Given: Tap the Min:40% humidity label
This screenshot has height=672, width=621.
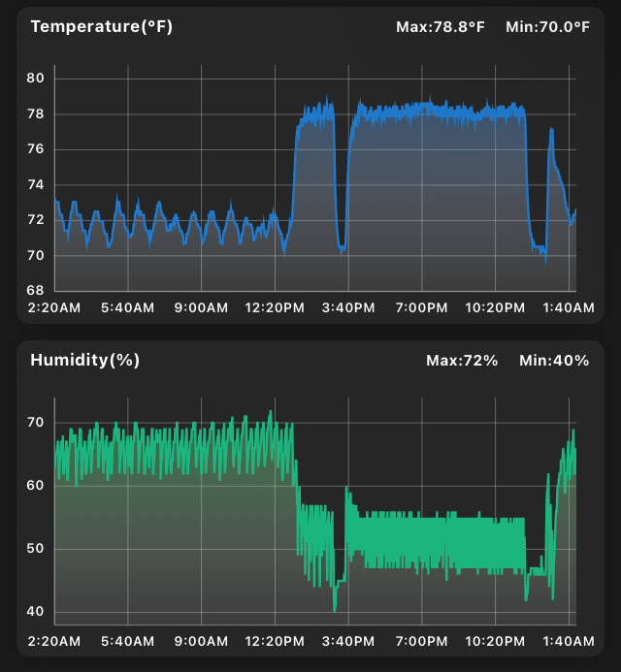Looking at the screenshot, I should click(554, 361).
